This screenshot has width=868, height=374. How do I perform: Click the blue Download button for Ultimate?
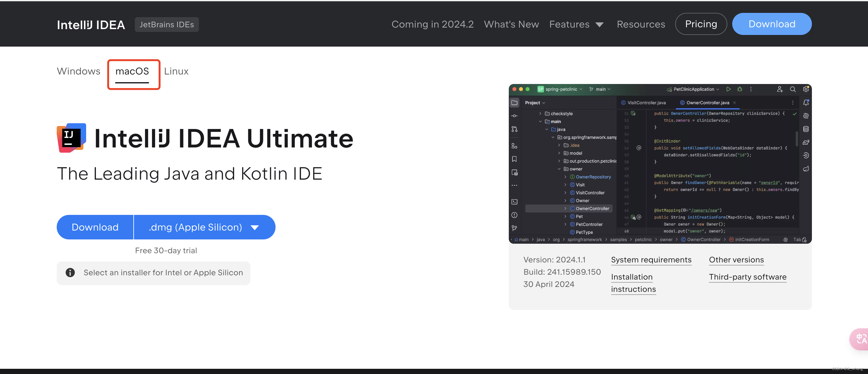coord(95,227)
